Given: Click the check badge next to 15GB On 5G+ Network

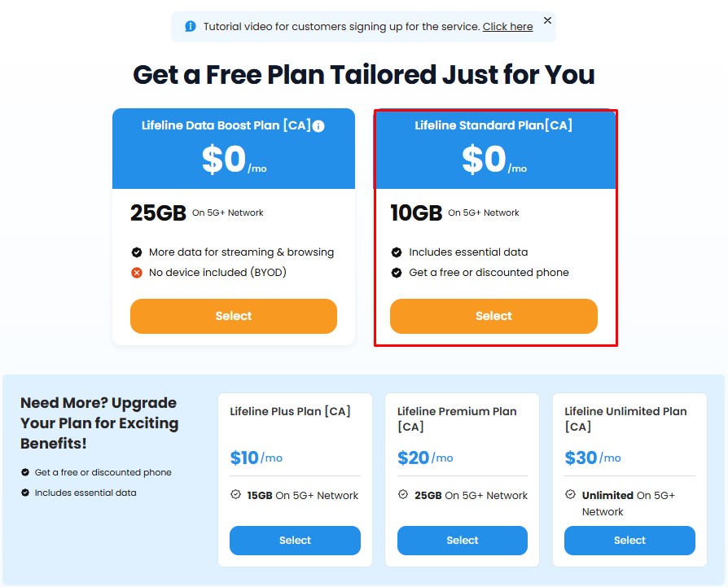Looking at the screenshot, I should point(236,495).
